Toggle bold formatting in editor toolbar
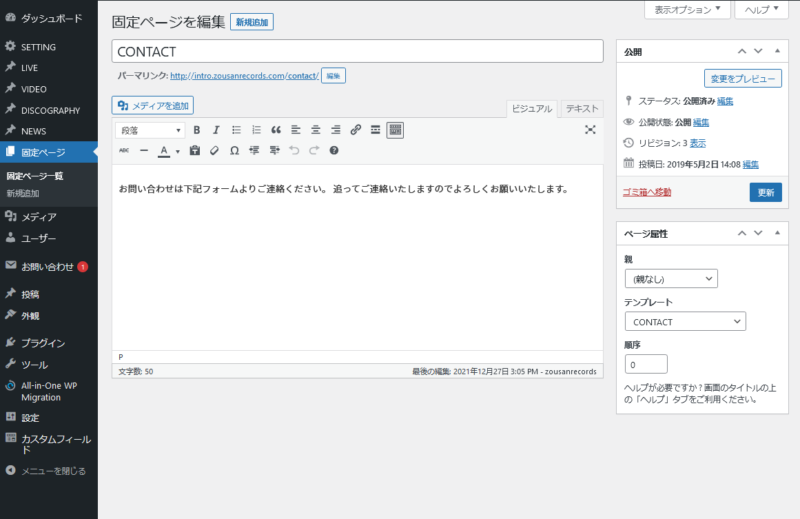The height and width of the screenshot is (519, 800). (197, 130)
